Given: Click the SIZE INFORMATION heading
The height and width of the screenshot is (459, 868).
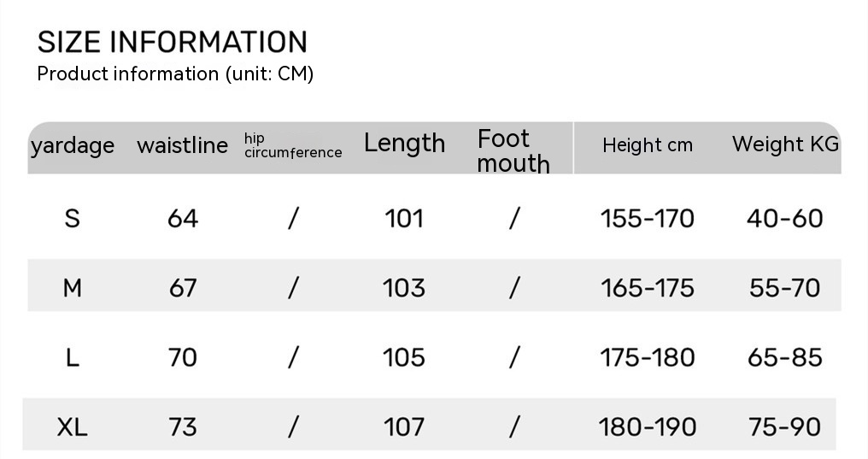Looking at the screenshot, I should (173, 42).
